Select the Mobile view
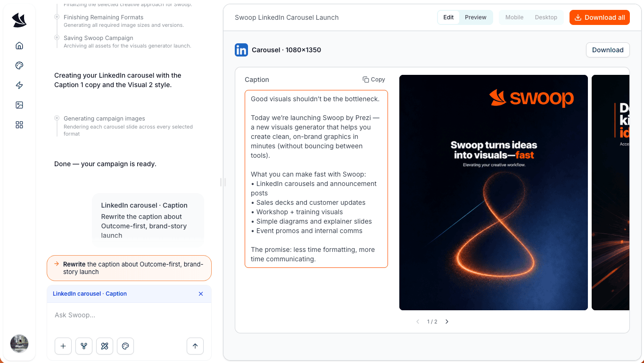644x363 pixels. coord(514,17)
